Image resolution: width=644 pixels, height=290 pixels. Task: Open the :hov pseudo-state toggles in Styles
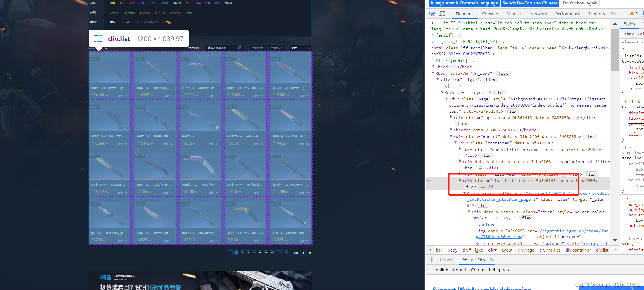(x=629, y=34)
